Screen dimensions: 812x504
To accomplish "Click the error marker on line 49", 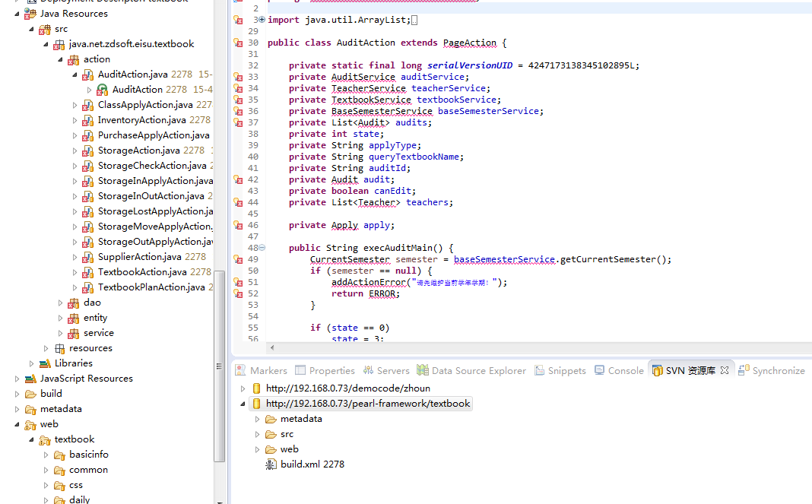I will [238, 259].
